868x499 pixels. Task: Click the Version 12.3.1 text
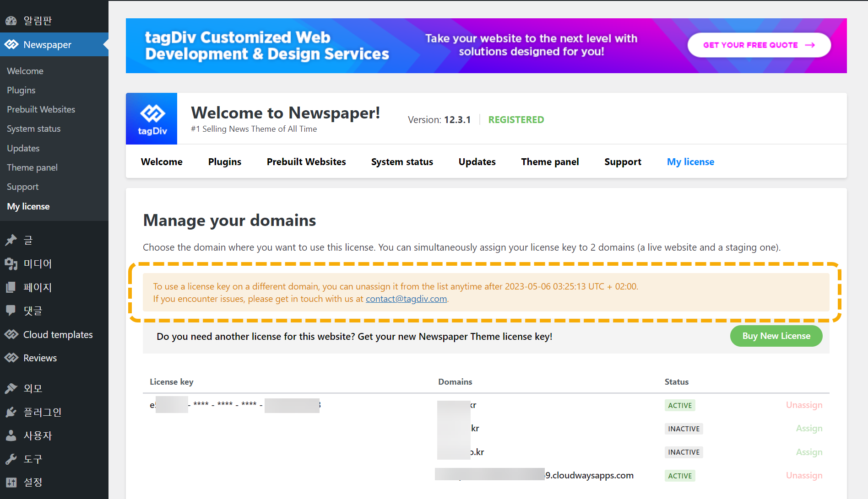click(x=439, y=119)
